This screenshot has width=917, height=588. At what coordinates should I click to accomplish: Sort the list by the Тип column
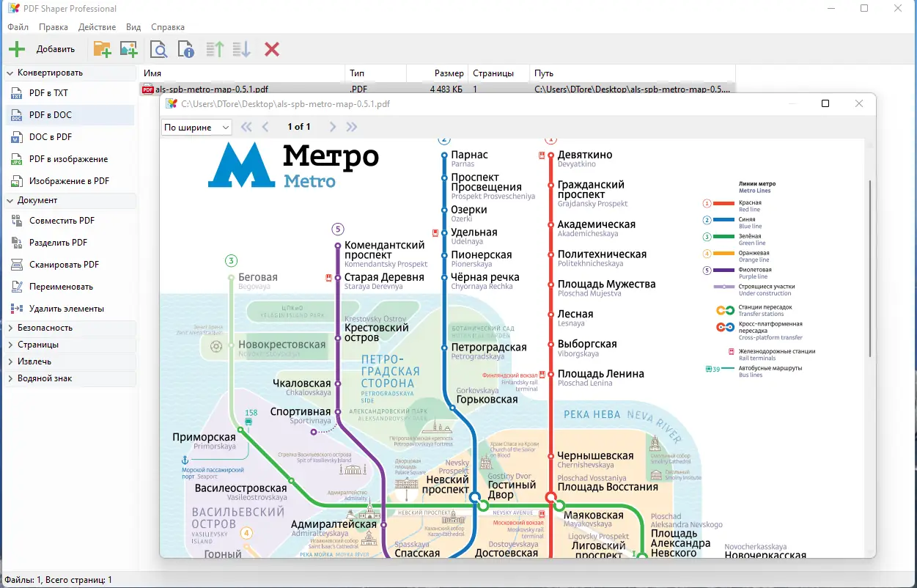pos(375,73)
